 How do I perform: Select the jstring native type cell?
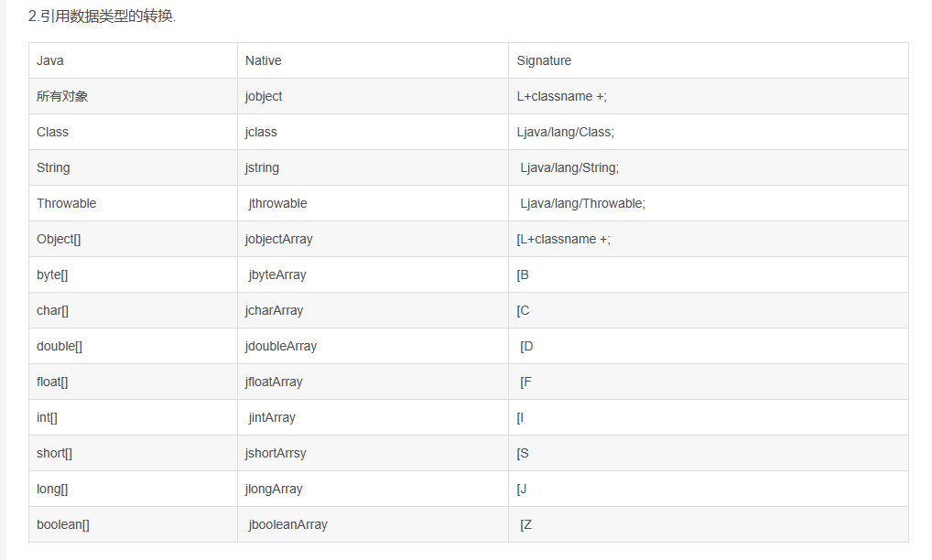262,167
